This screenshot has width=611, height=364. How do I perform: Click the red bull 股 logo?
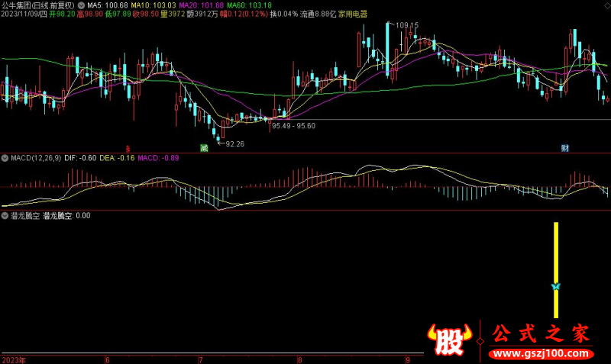(x=448, y=340)
